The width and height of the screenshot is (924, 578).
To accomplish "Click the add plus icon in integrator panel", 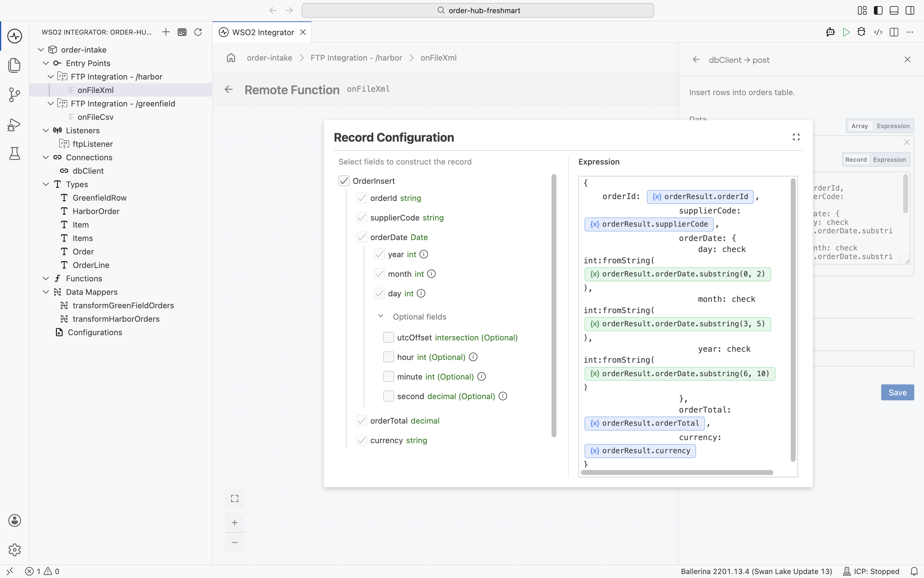I will tap(166, 32).
